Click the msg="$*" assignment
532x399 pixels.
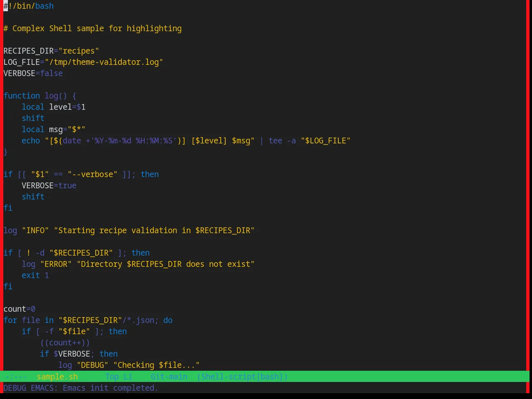click(67, 130)
